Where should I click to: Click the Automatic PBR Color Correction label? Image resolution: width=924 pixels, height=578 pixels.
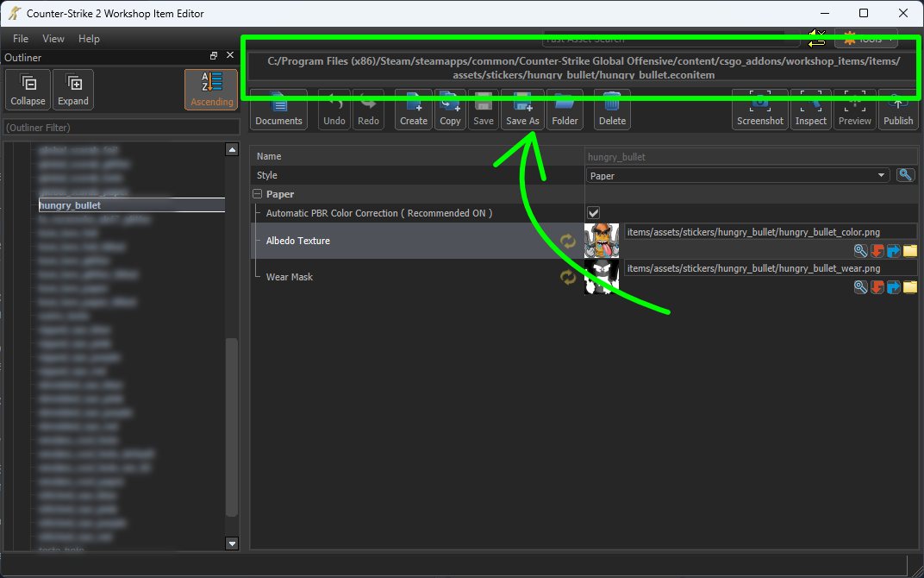(x=379, y=213)
